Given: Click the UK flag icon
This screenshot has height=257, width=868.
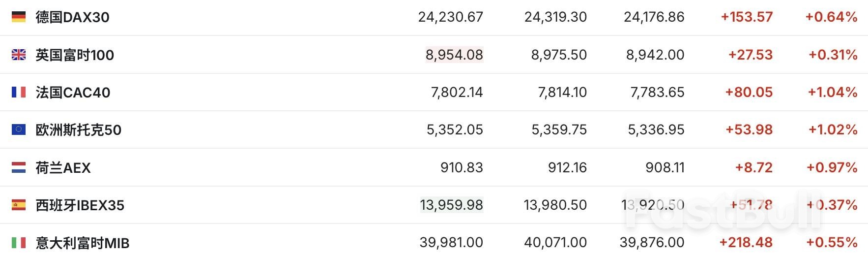Looking at the screenshot, I should pos(19,55).
